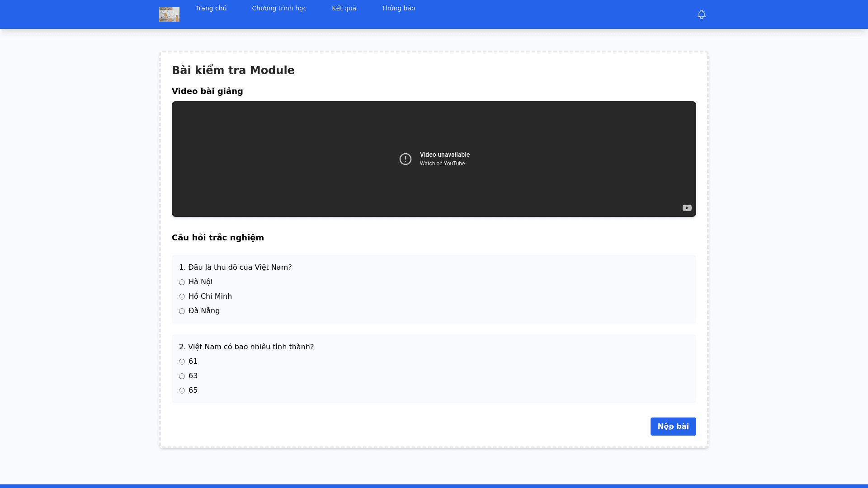The height and width of the screenshot is (488, 868).
Task: Click the Video unavailable message text
Action: 444,155
